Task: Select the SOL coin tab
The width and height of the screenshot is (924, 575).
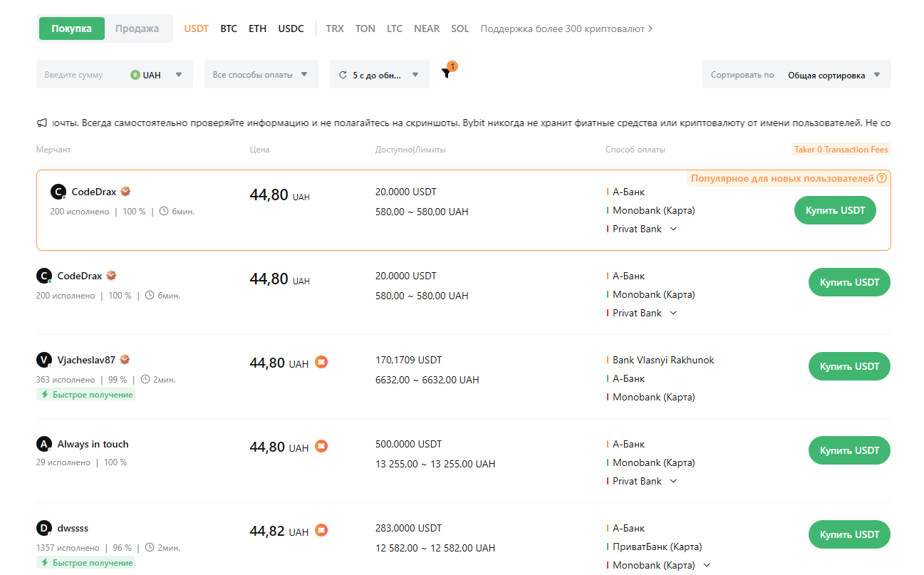Action: [x=460, y=29]
